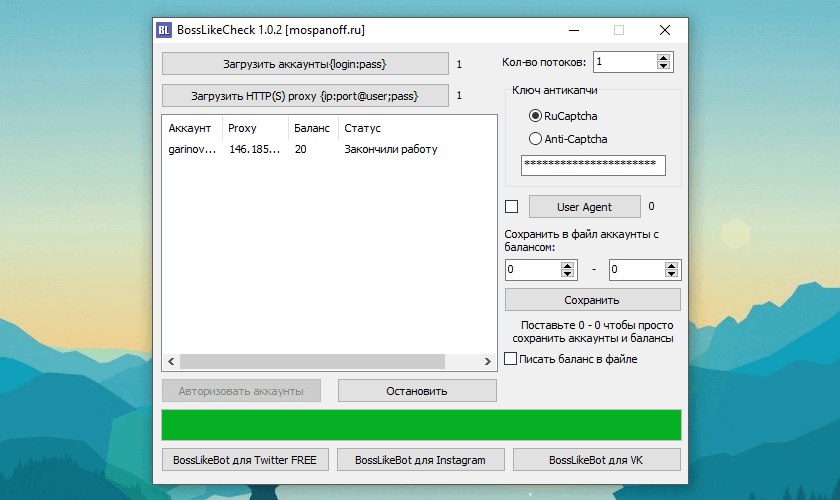Screen dimensions: 840x500
Task: Click the horizontal scrollbar thumb
Action: pyautogui.click(x=312, y=362)
